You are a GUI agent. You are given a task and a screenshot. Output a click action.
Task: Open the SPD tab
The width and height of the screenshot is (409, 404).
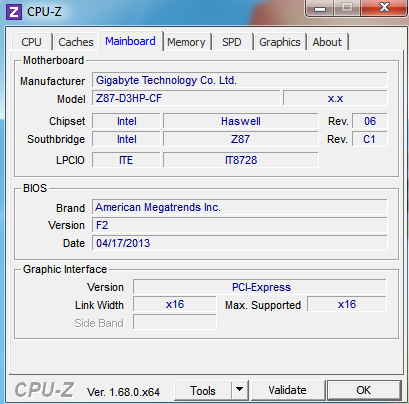232,42
